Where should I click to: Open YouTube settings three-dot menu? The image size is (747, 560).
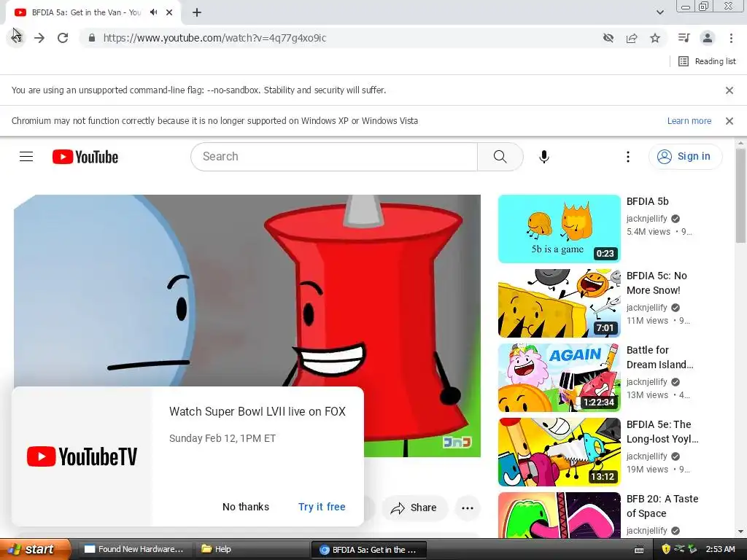coord(628,157)
